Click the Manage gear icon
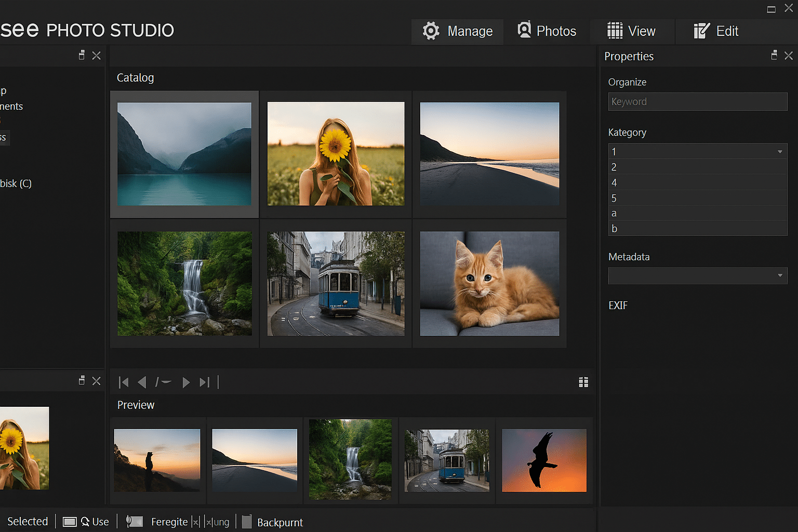Image resolution: width=798 pixels, height=532 pixels. (431, 31)
